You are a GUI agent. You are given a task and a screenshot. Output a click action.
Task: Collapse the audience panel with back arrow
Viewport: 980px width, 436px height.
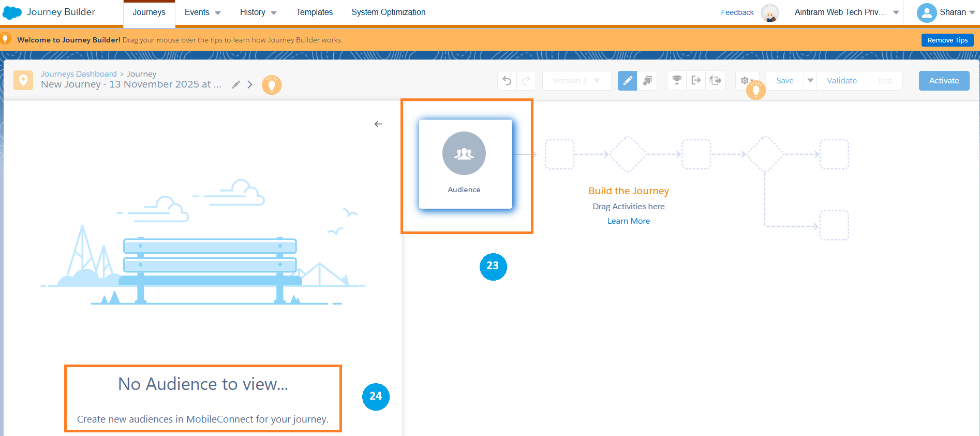(x=378, y=124)
